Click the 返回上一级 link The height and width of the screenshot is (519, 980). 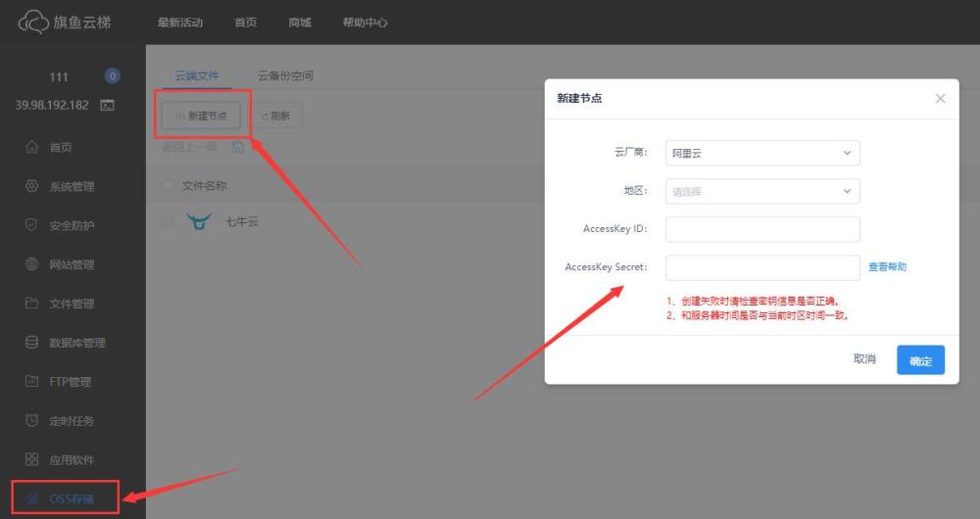coord(189,147)
